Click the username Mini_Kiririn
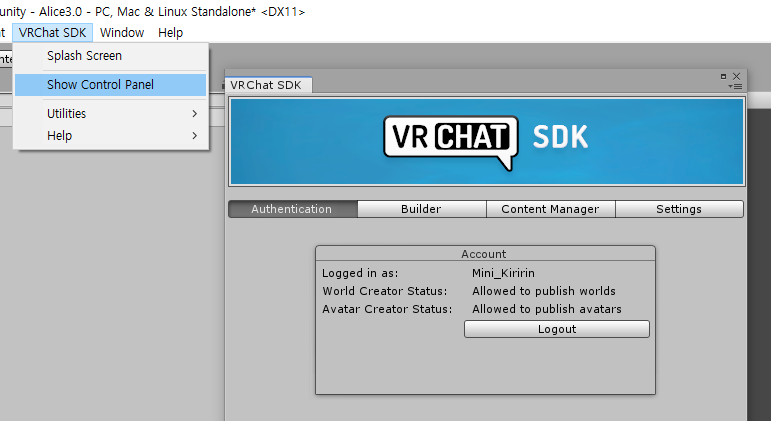 click(x=503, y=273)
